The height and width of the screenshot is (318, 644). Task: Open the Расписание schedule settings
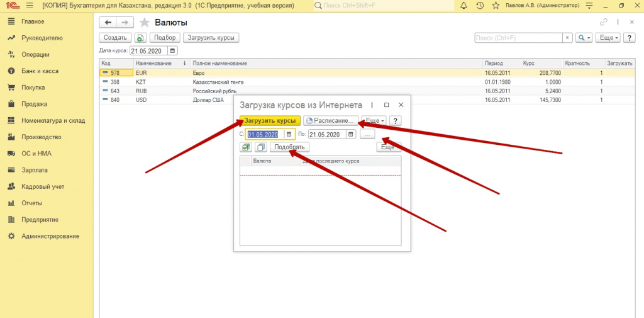331,121
